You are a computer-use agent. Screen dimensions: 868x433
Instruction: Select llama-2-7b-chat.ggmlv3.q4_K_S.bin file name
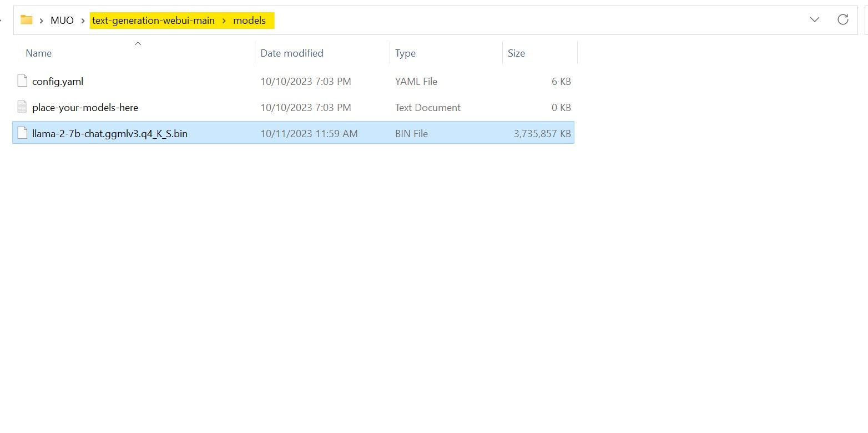110,134
